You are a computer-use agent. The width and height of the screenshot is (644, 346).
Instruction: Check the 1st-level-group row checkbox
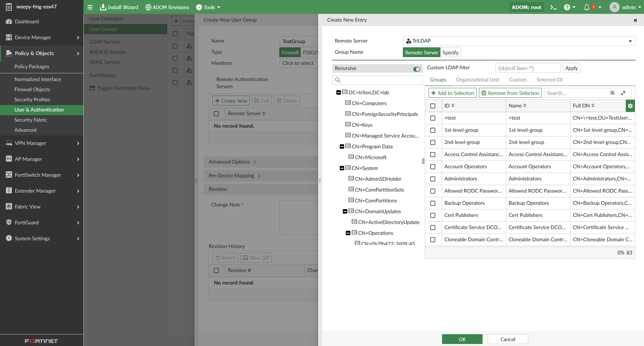pyautogui.click(x=433, y=130)
